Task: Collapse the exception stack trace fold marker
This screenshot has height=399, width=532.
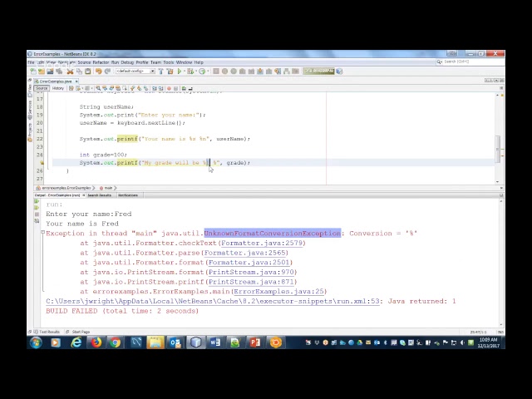Action: (42, 233)
